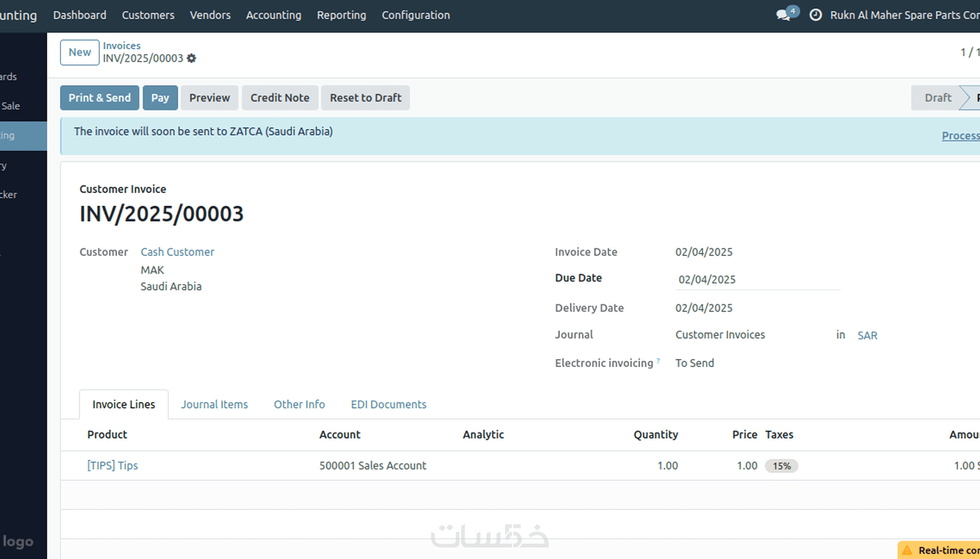Switch to the Journal Items tab
The width and height of the screenshot is (980, 559).
pyautogui.click(x=214, y=405)
